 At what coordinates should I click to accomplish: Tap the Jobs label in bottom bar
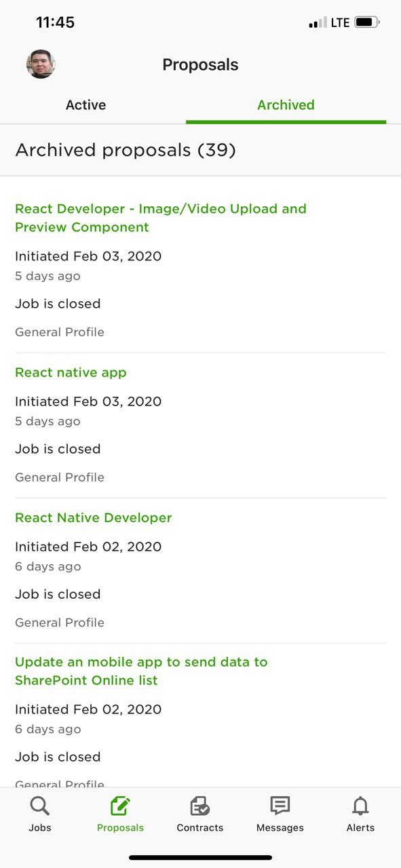click(40, 828)
